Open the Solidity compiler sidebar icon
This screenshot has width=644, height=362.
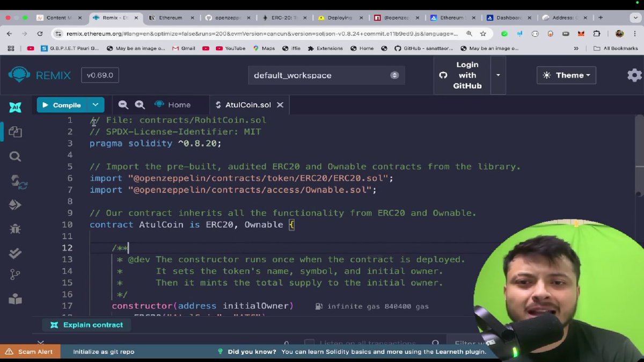coord(18,182)
